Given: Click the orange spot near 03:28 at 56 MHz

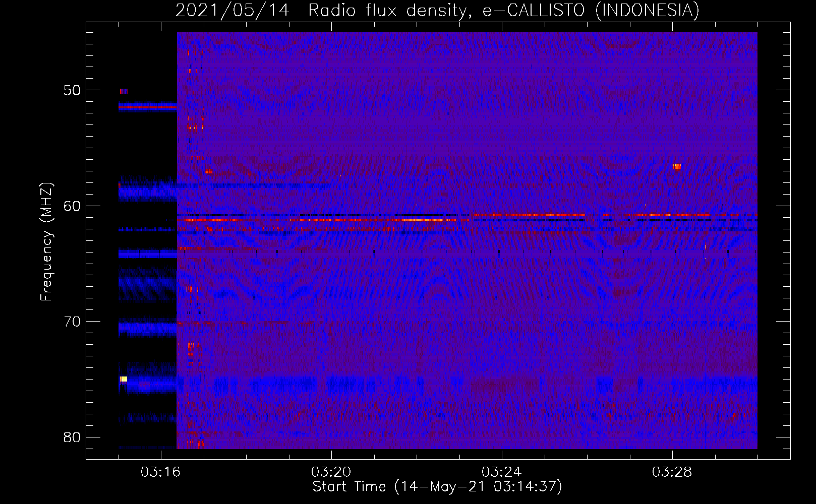Looking at the screenshot, I should click(x=677, y=166).
